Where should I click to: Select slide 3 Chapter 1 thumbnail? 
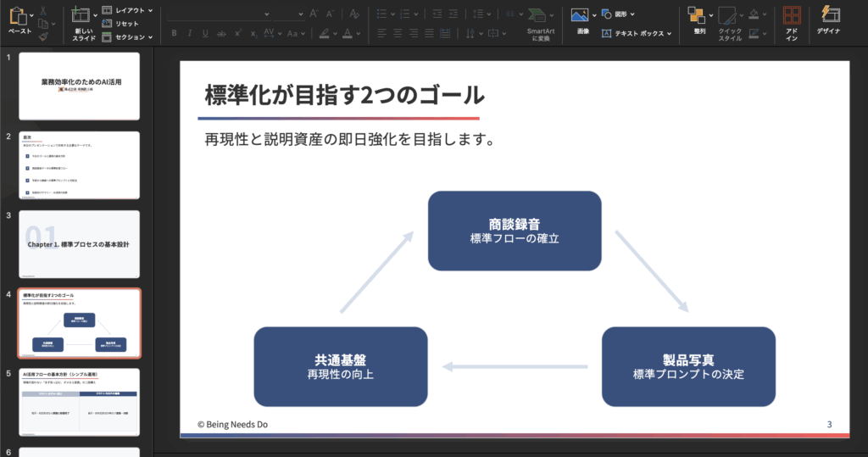point(79,244)
